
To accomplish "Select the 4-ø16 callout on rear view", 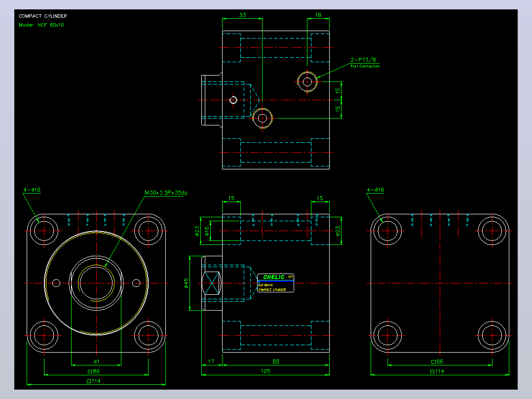I will click(375, 190).
